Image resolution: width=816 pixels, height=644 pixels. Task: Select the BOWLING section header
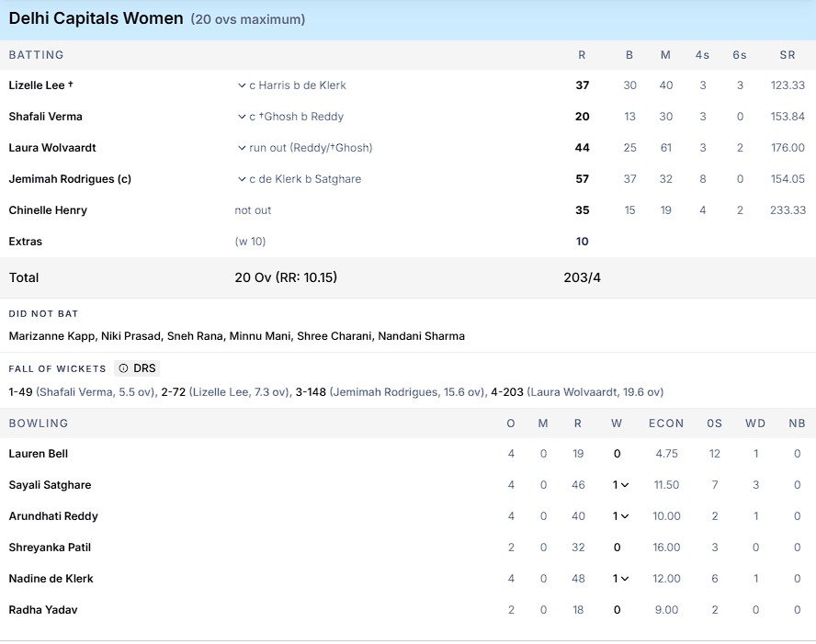click(x=39, y=424)
